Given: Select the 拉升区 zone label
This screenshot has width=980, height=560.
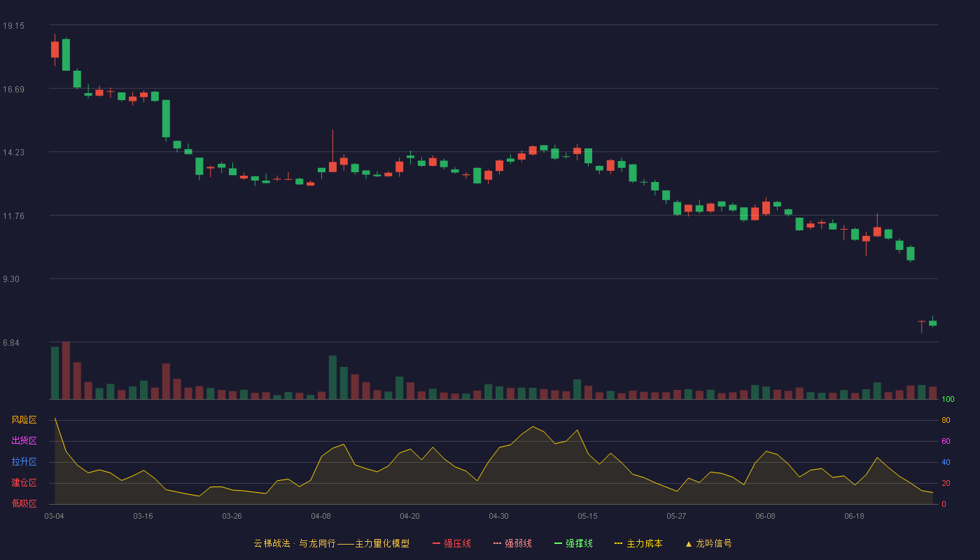Looking at the screenshot, I should [x=24, y=462].
